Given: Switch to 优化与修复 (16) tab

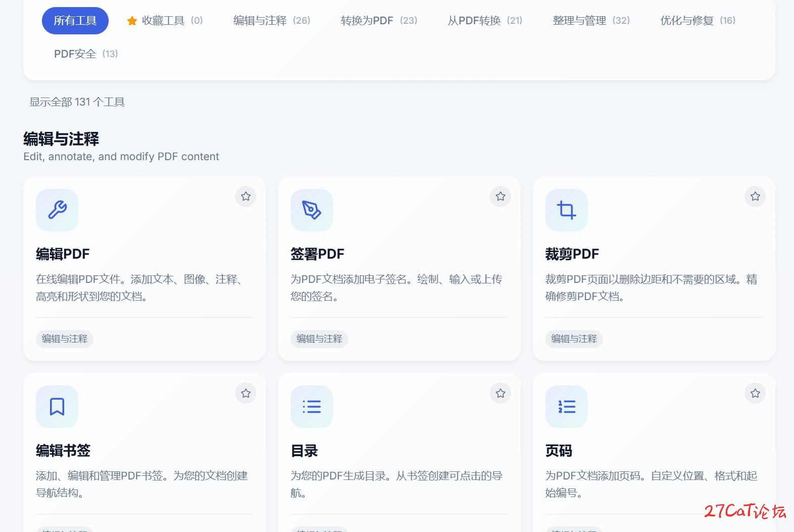Looking at the screenshot, I should coord(698,21).
